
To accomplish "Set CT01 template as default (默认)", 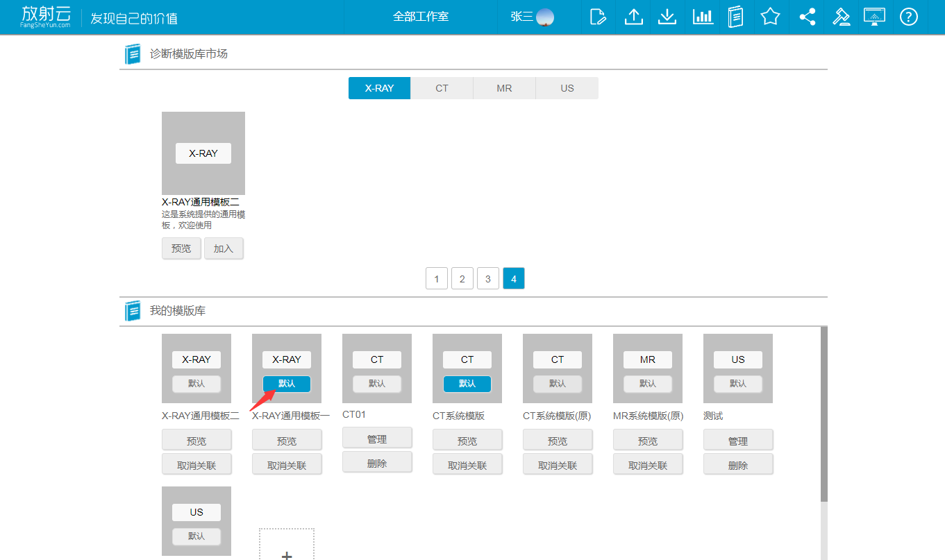I will (377, 384).
